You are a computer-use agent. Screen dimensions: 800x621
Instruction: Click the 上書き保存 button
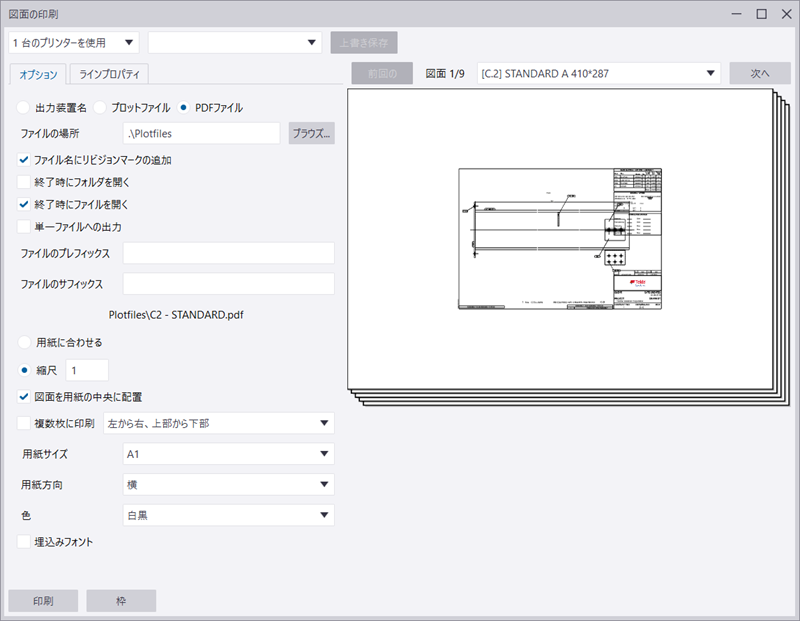(x=364, y=43)
